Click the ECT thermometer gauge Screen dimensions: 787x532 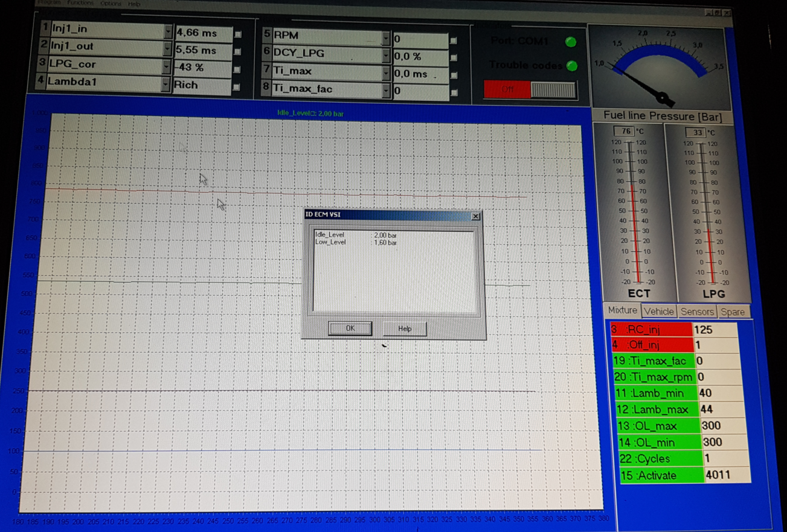point(637,211)
